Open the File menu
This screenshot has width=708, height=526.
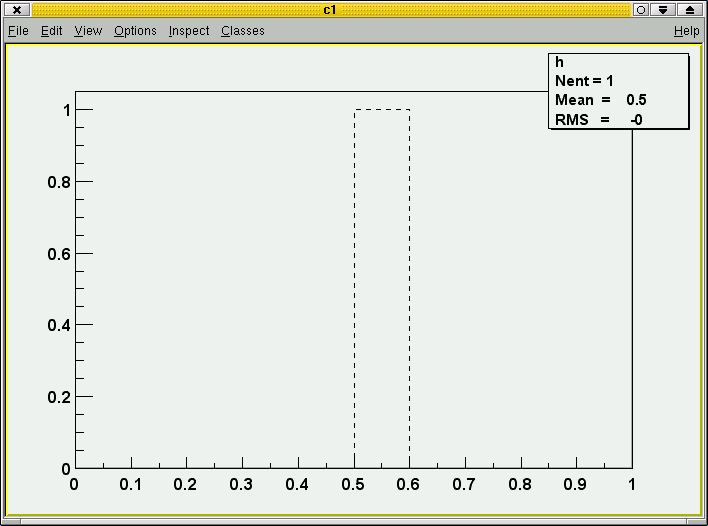(18, 31)
